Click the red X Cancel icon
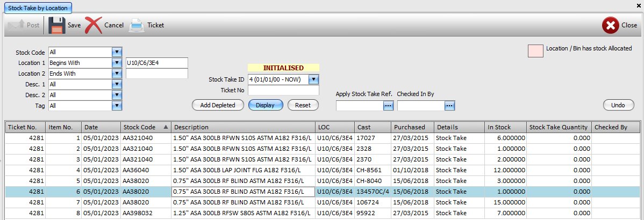Screen dimensions: 644x220 (94, 25)
